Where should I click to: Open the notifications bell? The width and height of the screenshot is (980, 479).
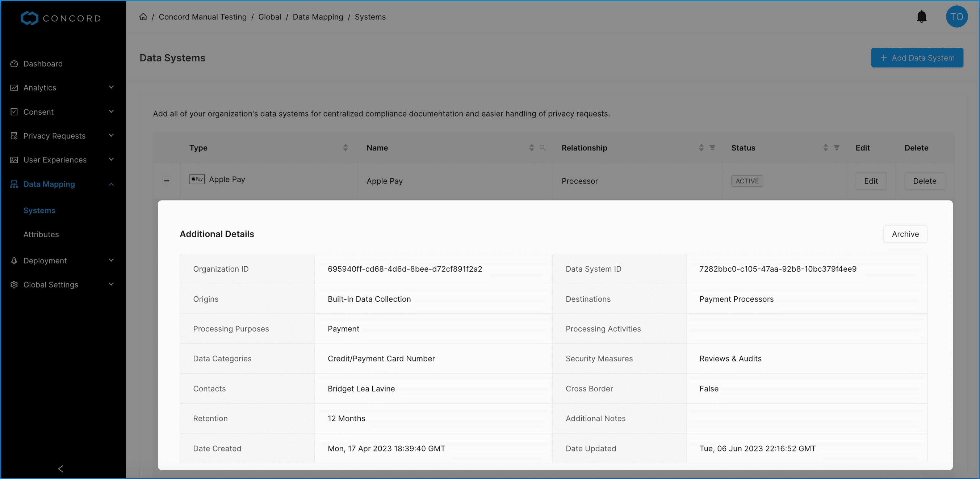pos(921,17)
